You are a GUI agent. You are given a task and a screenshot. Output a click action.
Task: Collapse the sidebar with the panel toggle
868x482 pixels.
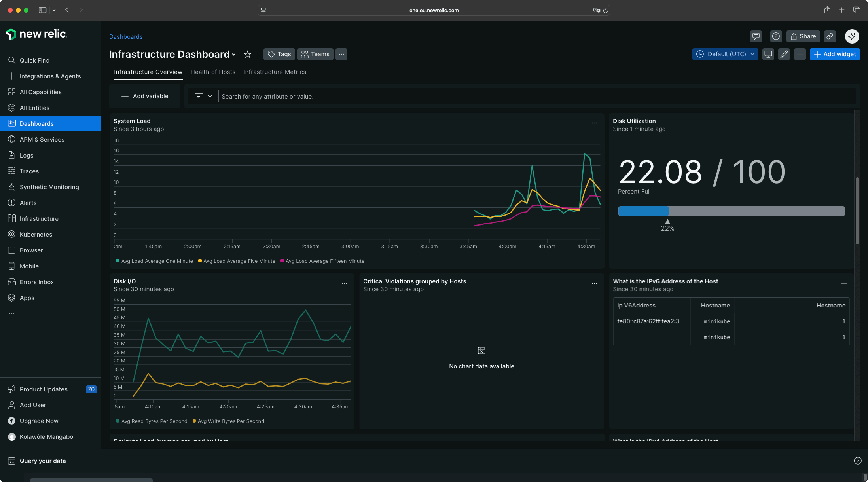point(42,10)
